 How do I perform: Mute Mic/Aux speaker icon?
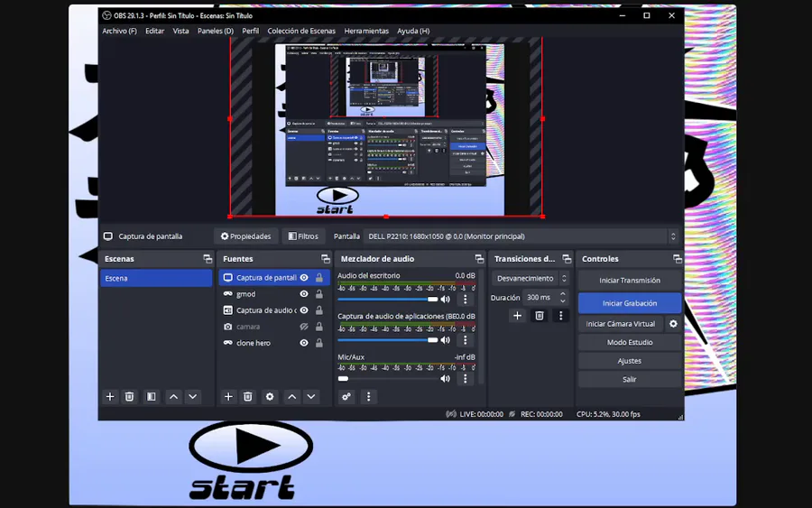(446, 379)
